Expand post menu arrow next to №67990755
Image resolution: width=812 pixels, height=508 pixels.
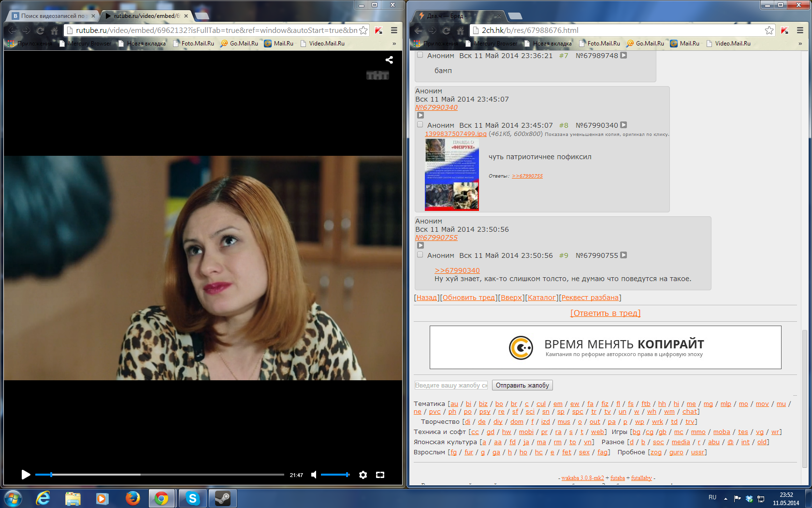point(623,255)
